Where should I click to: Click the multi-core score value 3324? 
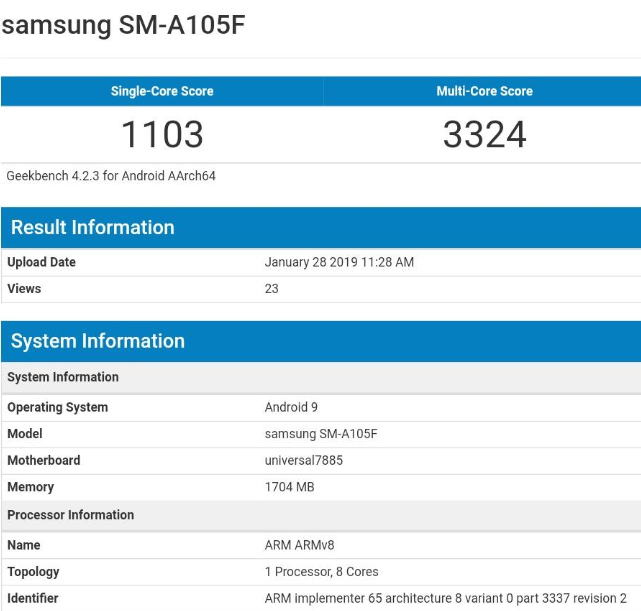click(x=484, y=134)
